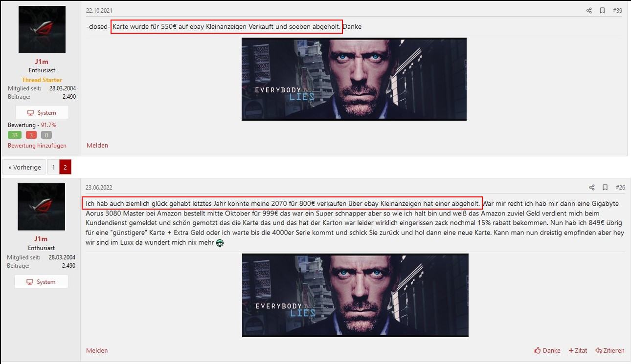631x364 pixels.
Task: Click the share icon on post #39
Action: click(x=589, y=10)
